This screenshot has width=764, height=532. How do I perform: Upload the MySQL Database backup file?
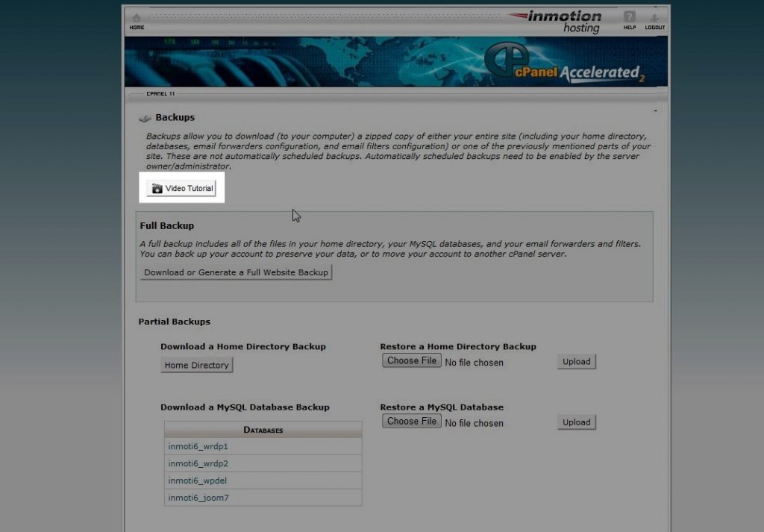tap(577, 422)
